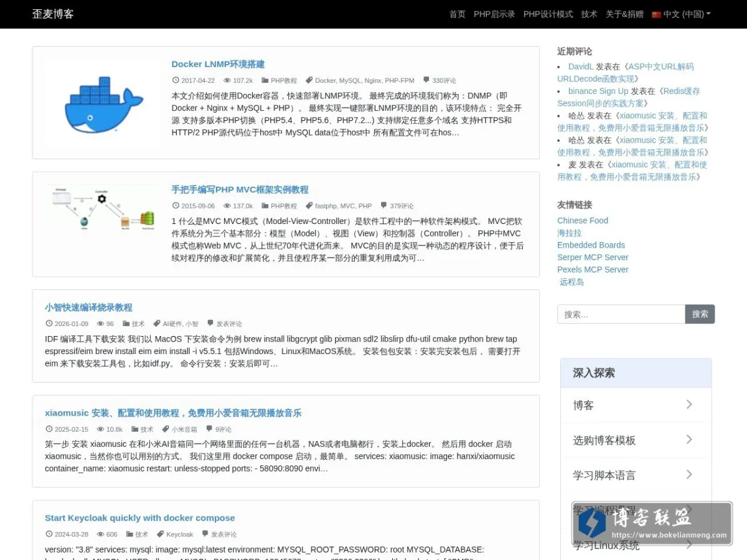The width and height of the screenshot is (747, 560).
Task: Open article Docker LNMP环境搭建
Action: coord(218,64)
